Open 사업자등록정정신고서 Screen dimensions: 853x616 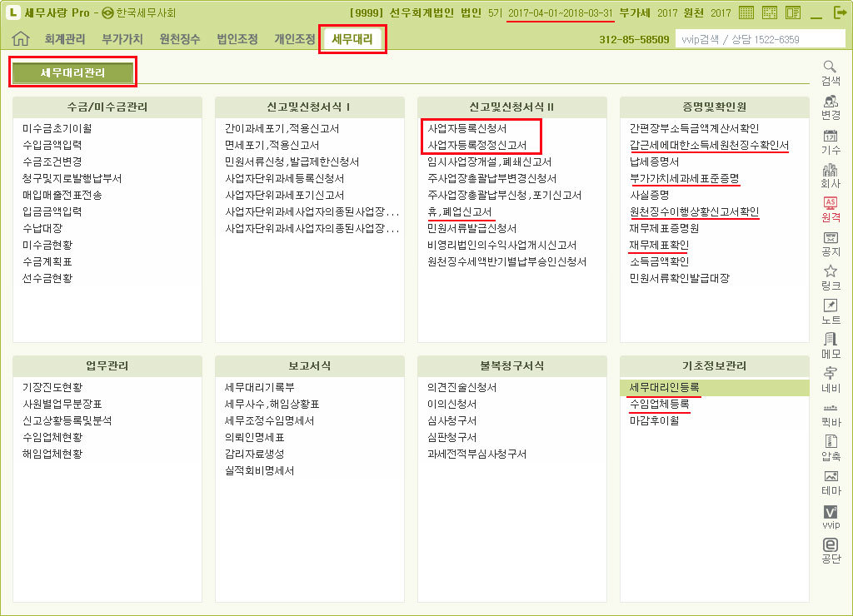click(x=477, y=145)
